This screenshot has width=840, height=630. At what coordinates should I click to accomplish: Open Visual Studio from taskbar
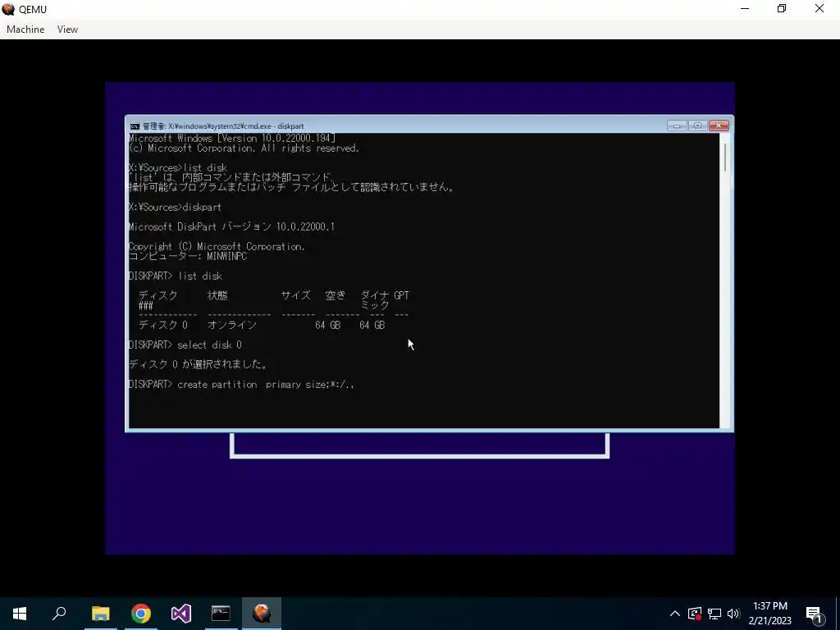[x=181, y=614]
